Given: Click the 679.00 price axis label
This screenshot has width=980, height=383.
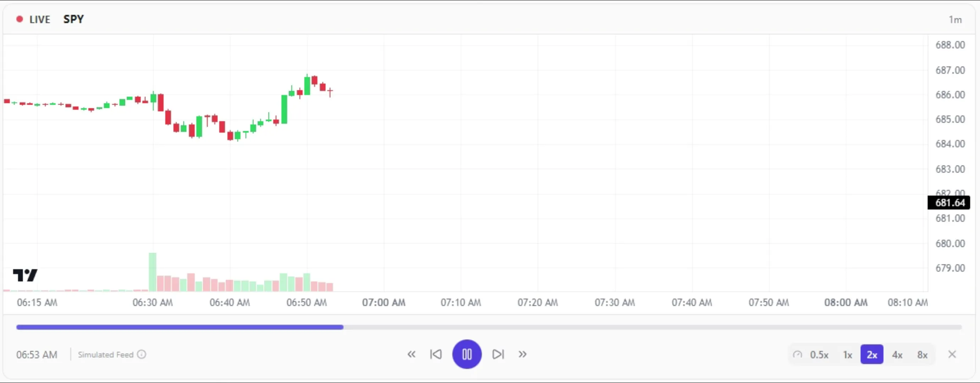Looking at the screenshot, I should [950, 268].
